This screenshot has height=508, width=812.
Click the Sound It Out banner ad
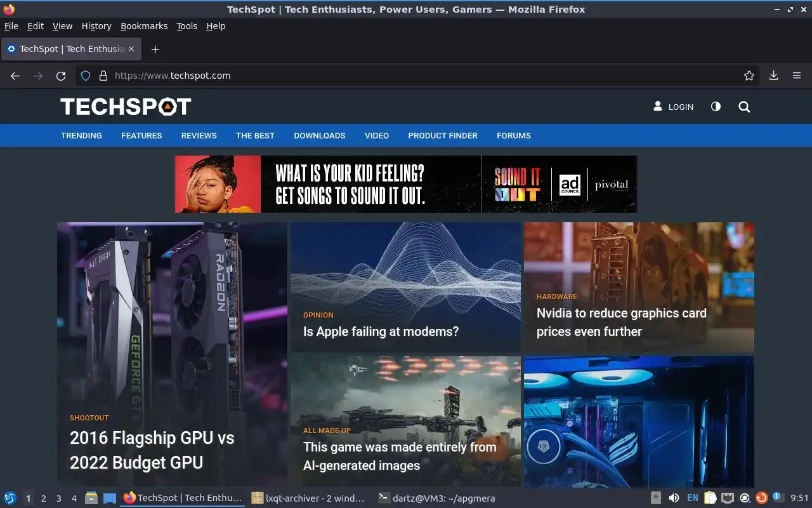406,184
